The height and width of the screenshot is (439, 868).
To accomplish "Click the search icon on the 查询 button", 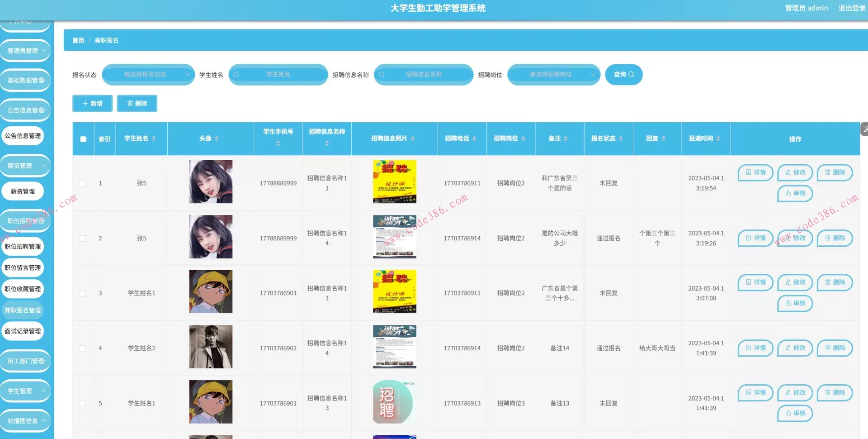I will point(630,74).
